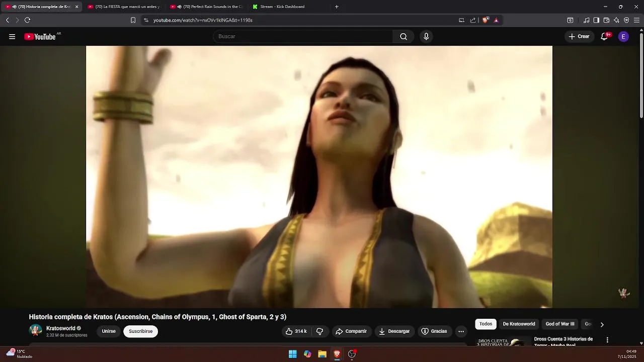Open File Explorer from taskbar

[x=323, y=354]
